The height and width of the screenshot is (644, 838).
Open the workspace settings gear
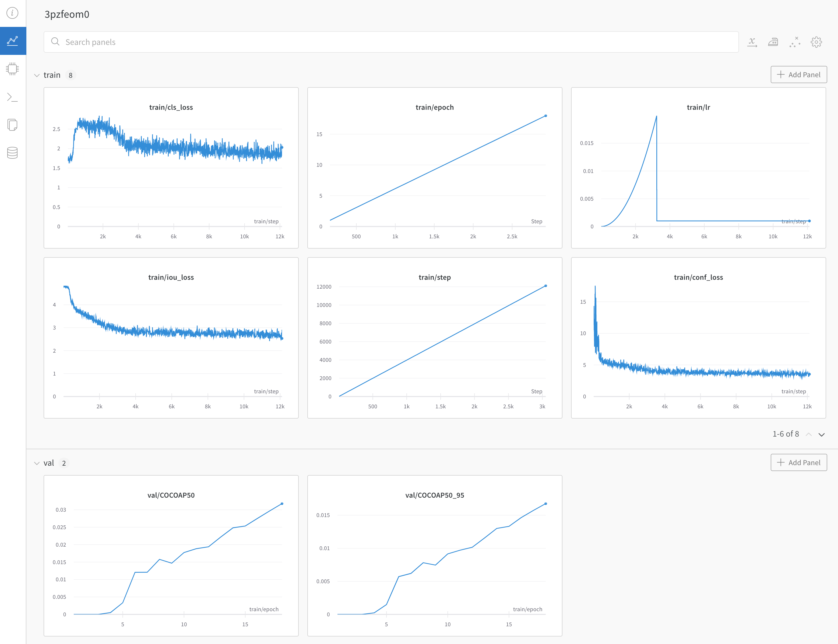coord(816,42)
